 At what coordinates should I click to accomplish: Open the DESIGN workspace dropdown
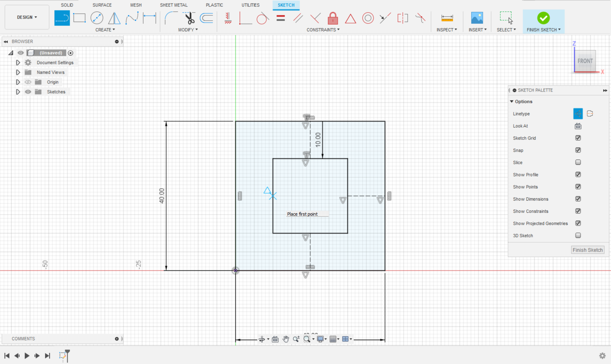click(27, 17)
